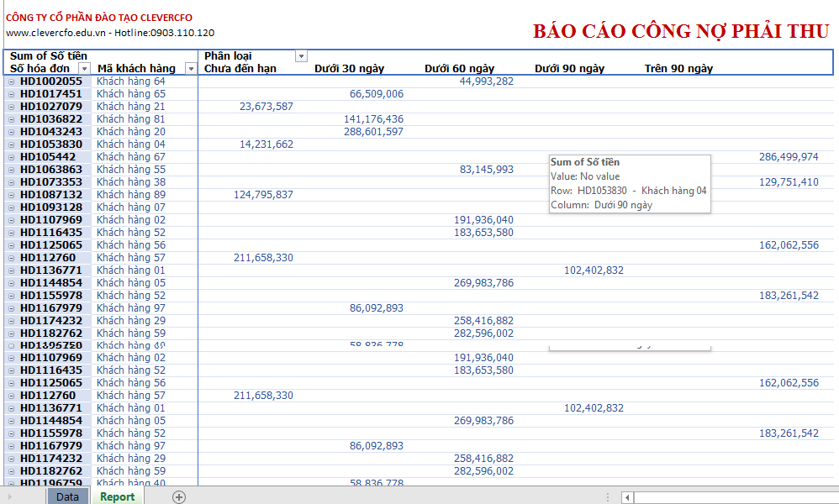Click the collapse icon for HD1053830
Image resolution: width=839 pixels, height=504 pixels.
(11, 144)
